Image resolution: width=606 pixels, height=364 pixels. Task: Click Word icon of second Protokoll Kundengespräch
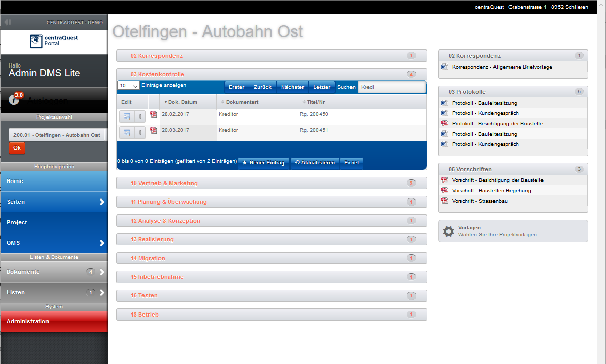(x=444, y=144)
